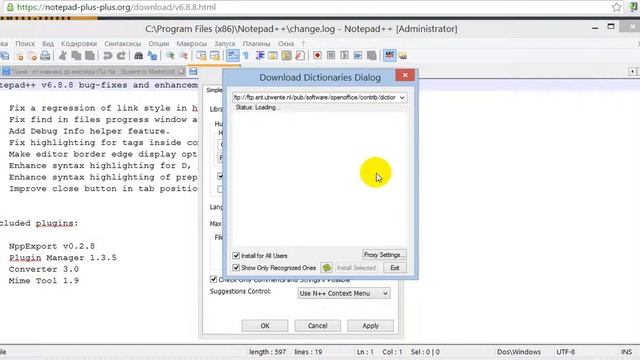Open the Окна menu

[286, 43]
